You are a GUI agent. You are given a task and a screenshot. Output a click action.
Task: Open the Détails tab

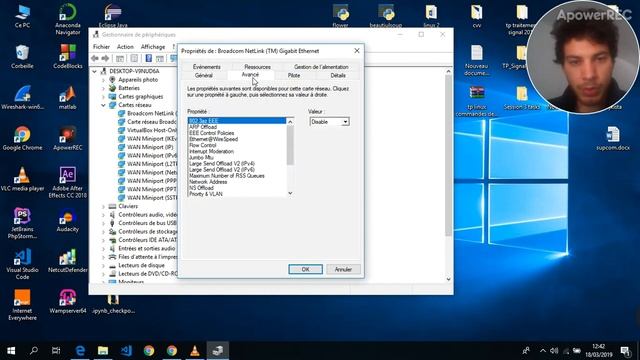coord(338,76)
